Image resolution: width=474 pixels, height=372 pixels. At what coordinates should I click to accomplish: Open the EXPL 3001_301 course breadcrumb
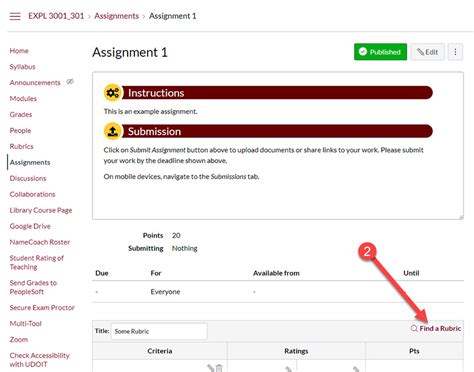point(56,16)
